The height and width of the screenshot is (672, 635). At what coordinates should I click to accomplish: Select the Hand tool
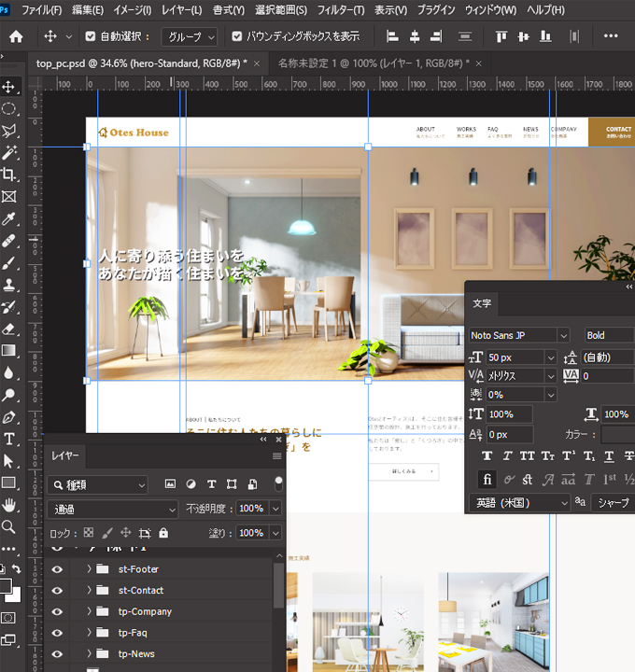(x=8, y=505)
